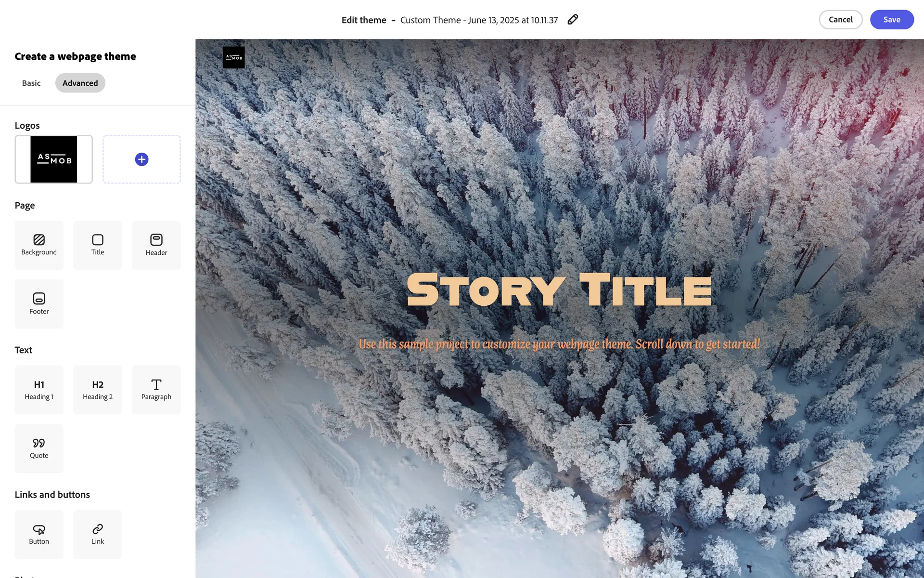924x578 pixels.
Task: Click the Cancel button
Action: [841, 20]
